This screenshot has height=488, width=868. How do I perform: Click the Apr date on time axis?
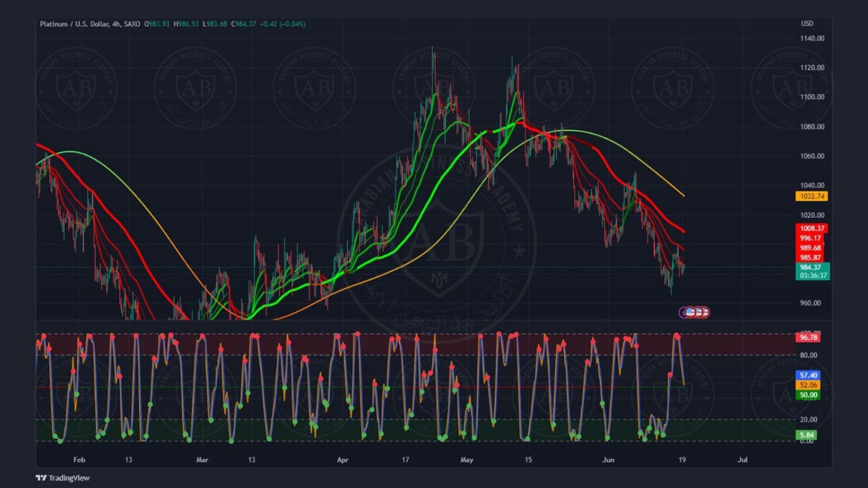coord(343,460)
